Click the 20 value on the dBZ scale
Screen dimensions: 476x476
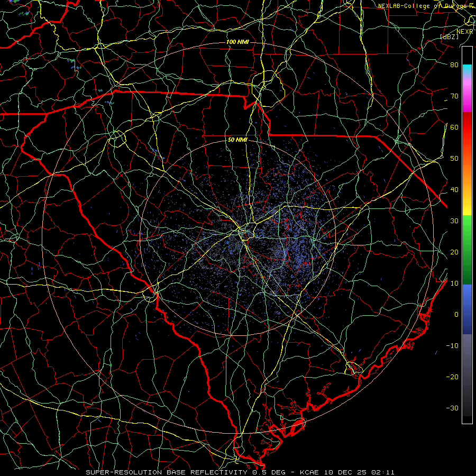point(454,252)
